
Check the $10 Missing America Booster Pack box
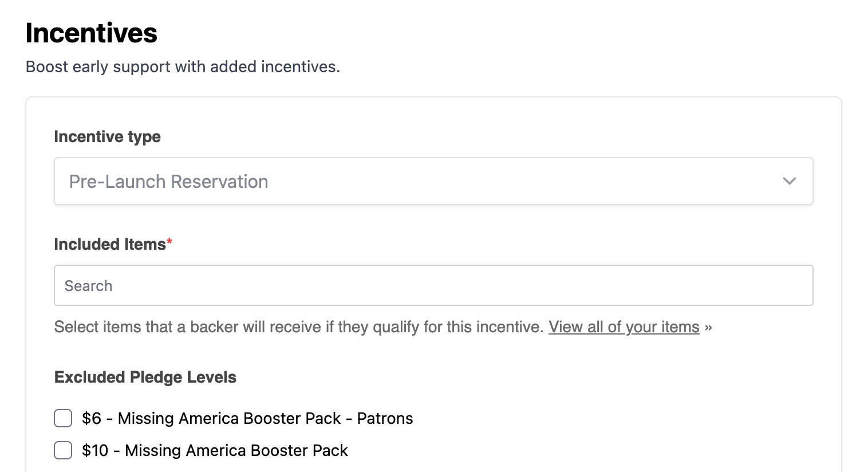(x=63, y=450)
